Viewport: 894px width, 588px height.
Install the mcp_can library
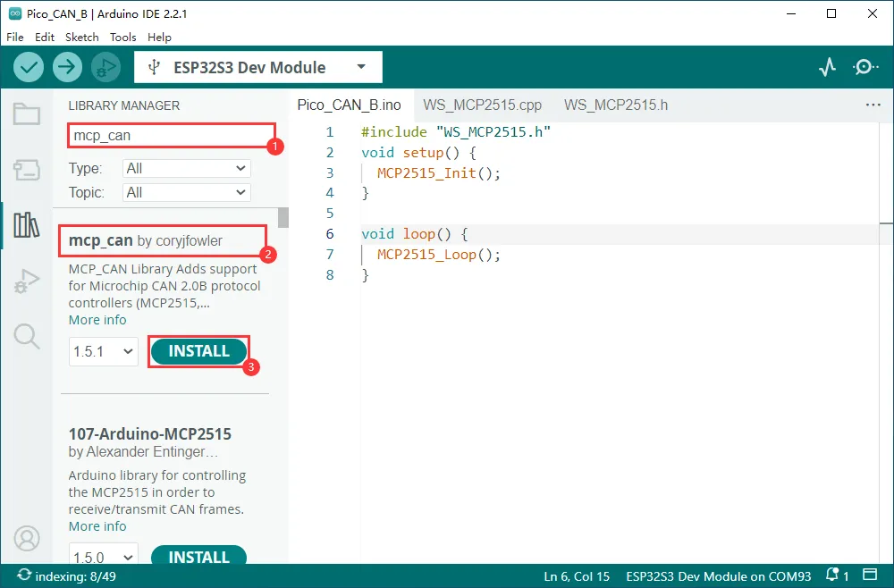pyautogui.click(x=198, y=351)
